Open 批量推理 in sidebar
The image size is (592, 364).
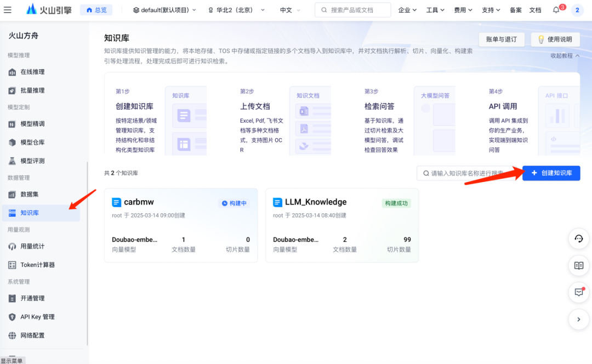pos(32,90)
